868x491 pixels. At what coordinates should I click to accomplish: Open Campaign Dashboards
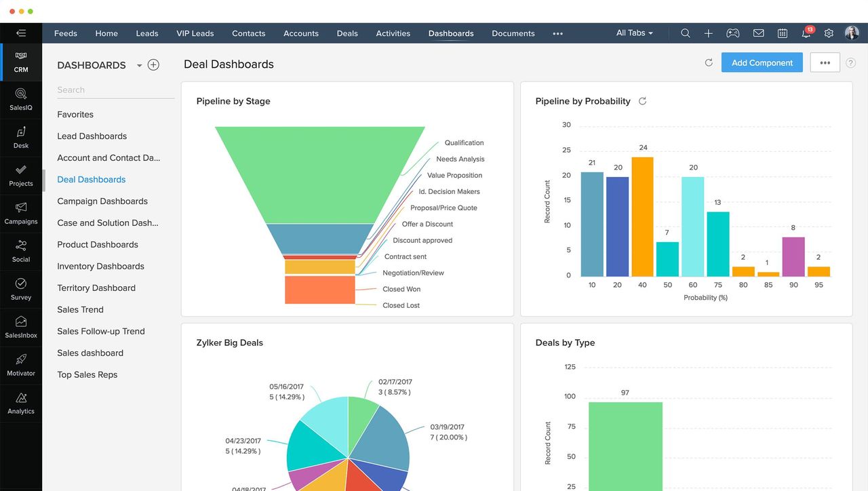(x=102, y=201)
